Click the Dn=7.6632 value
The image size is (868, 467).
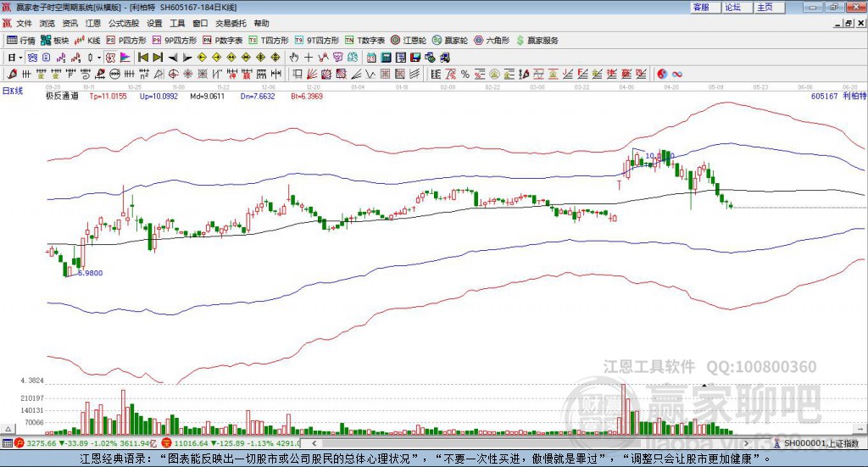(x=258, y=97)
